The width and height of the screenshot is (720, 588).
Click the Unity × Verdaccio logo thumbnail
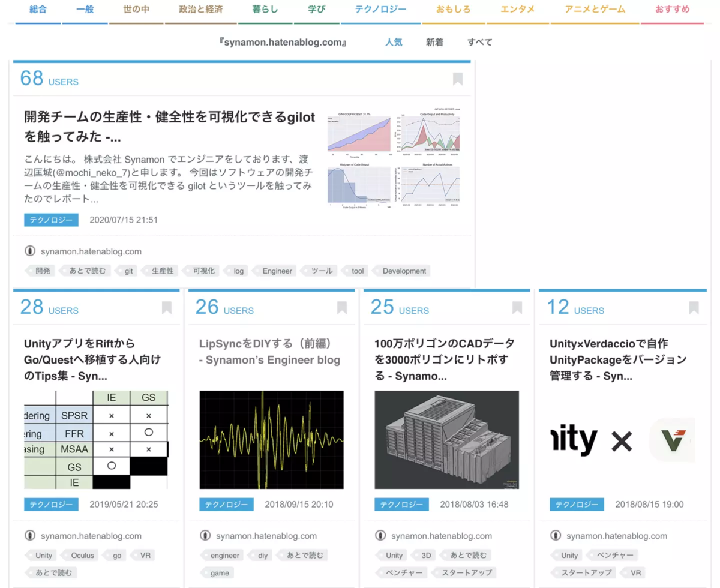tap(622, 440)
